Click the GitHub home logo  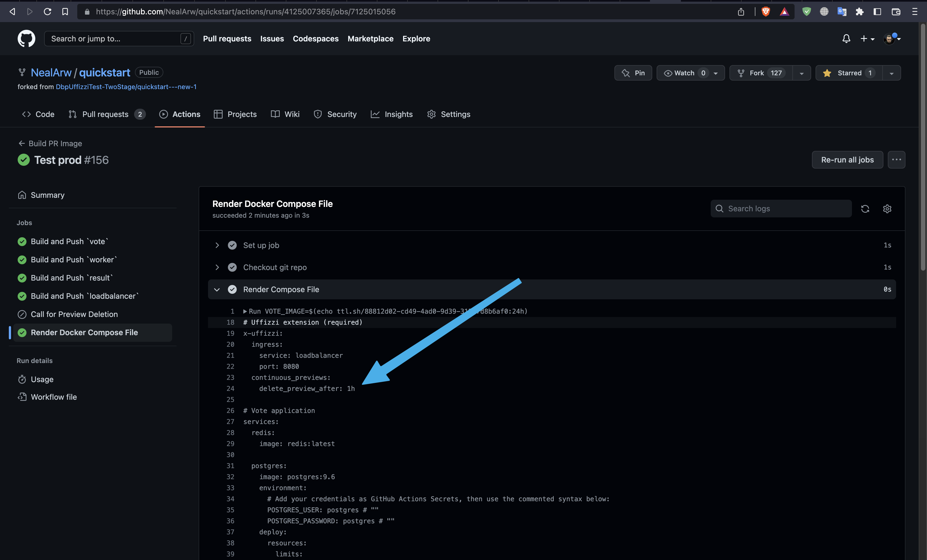(x=26, y=38)
